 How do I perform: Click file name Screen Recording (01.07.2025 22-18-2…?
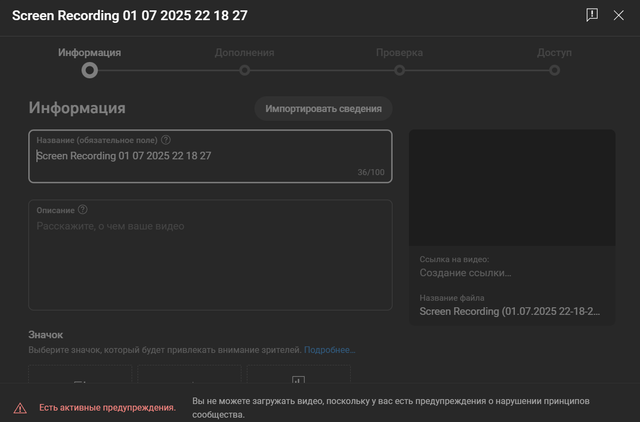pyautogui.click(x=510, y=311)
